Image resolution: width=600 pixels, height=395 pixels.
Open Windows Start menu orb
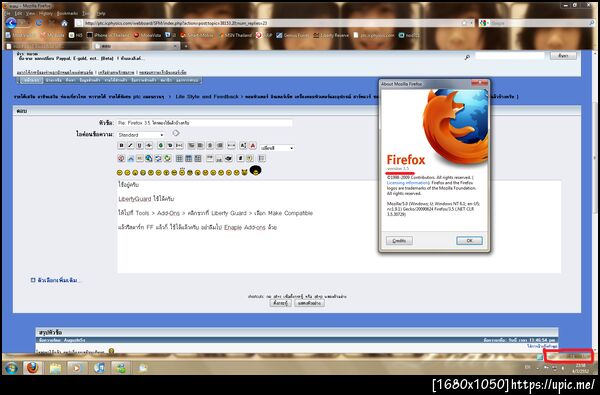point(11,367)
